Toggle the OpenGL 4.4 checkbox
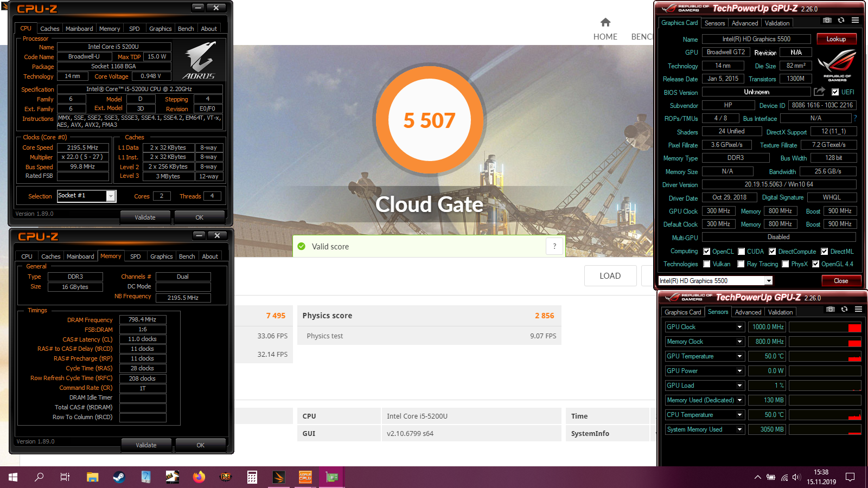 (x=816, y=264)
